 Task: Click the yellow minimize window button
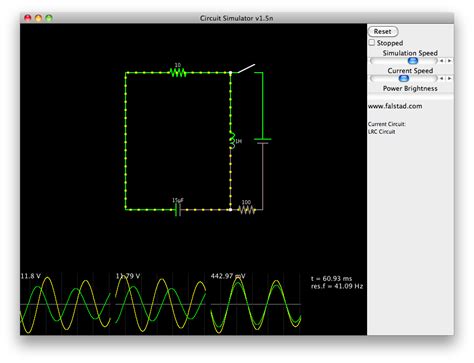click(x=38, y=18)
